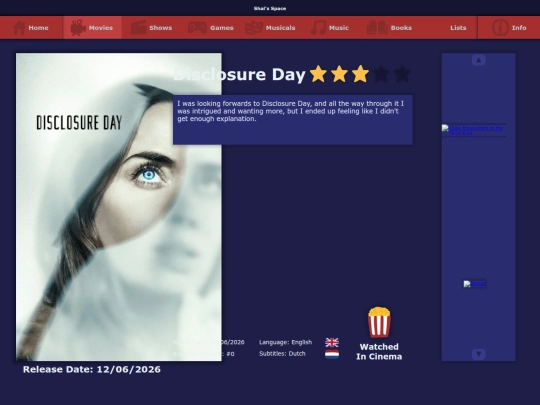This screenshot has width=540, height=405.
Task: Select the first gold star
Action: pyautogui.click(x=318, y=74)
